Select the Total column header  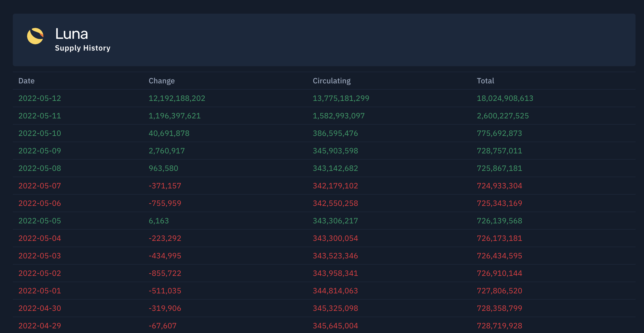point(485,81)
